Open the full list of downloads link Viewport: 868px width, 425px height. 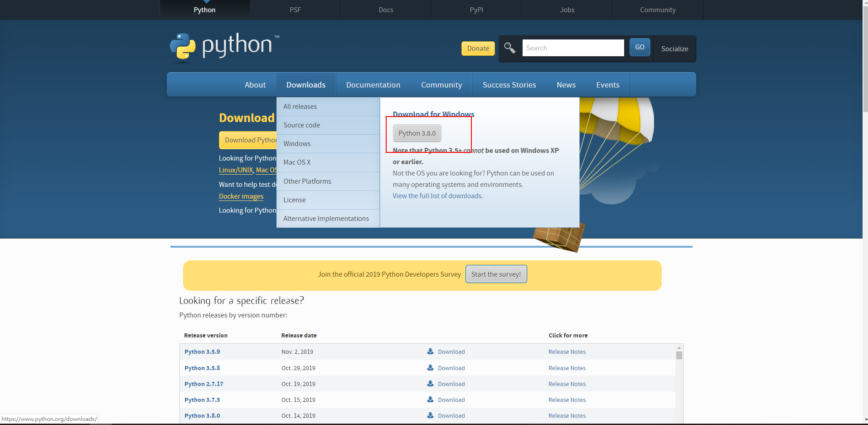coord(437,195)
